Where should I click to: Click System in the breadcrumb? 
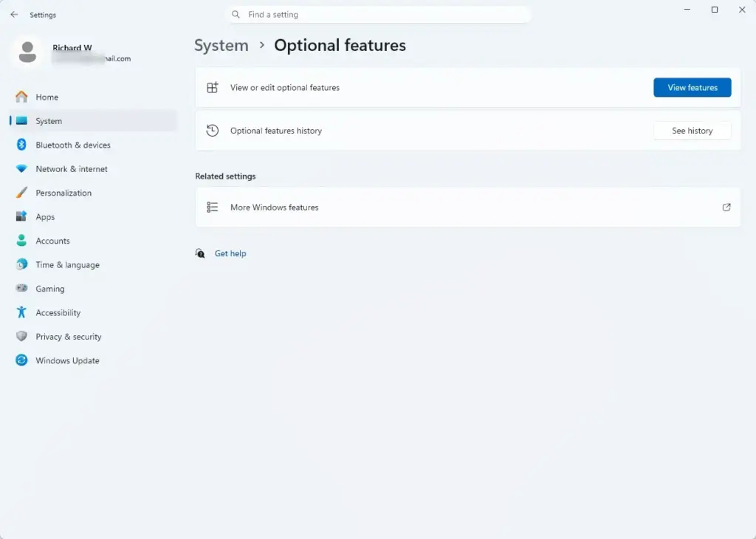221,45
